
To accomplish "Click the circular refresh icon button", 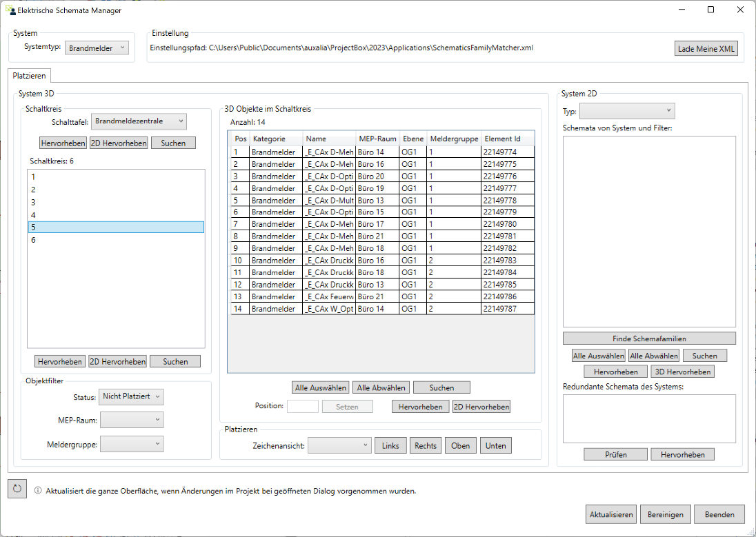I will click(17, 489).
